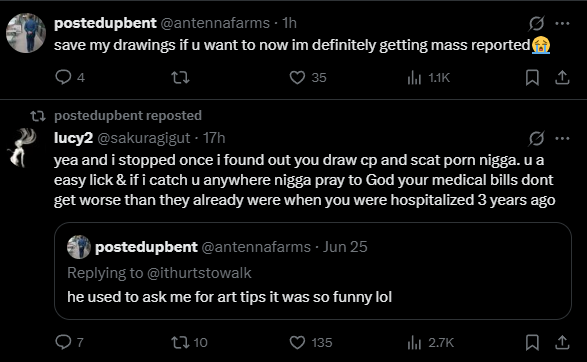Share the lucy2 post

(562, 342)
